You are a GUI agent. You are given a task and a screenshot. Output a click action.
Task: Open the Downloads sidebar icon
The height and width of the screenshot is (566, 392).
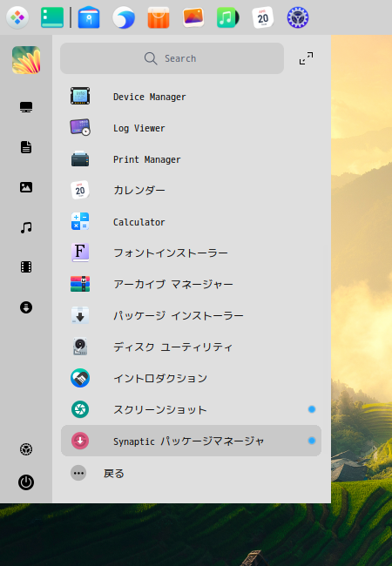26,307
